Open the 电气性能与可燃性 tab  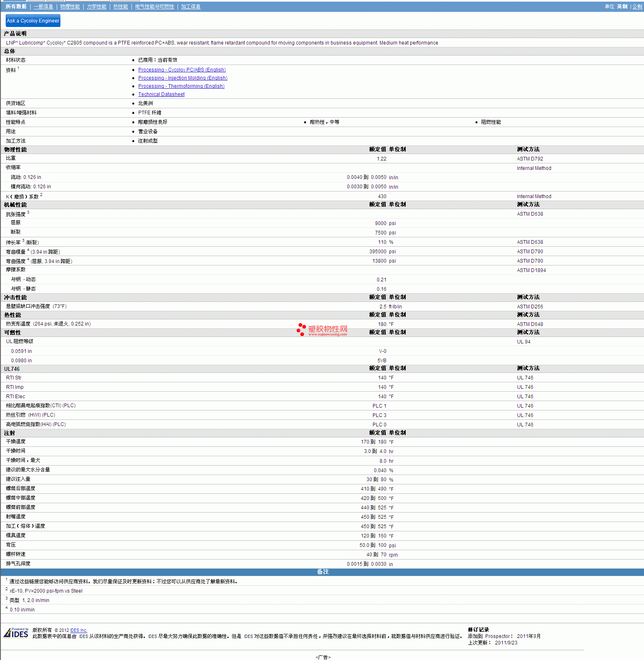pyautogui.click(x=154, y=7)
